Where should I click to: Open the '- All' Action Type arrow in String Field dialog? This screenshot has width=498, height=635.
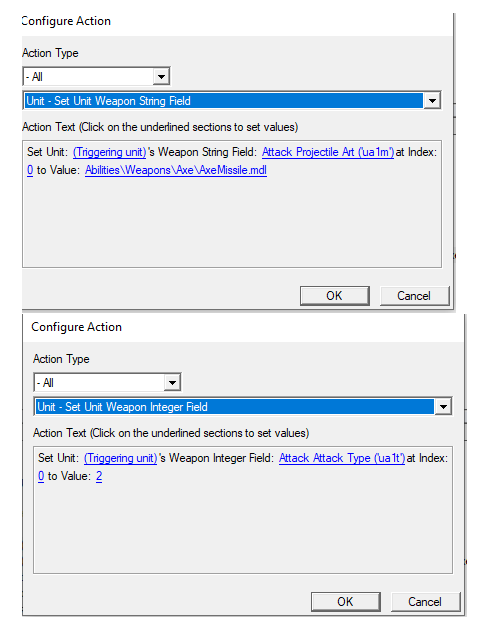click(161, 77)
